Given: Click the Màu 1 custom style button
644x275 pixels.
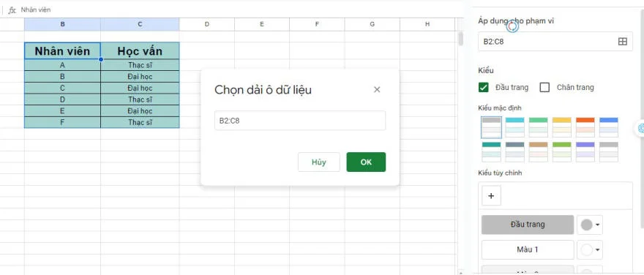Looking at the screenshot, I should point(528,249).
